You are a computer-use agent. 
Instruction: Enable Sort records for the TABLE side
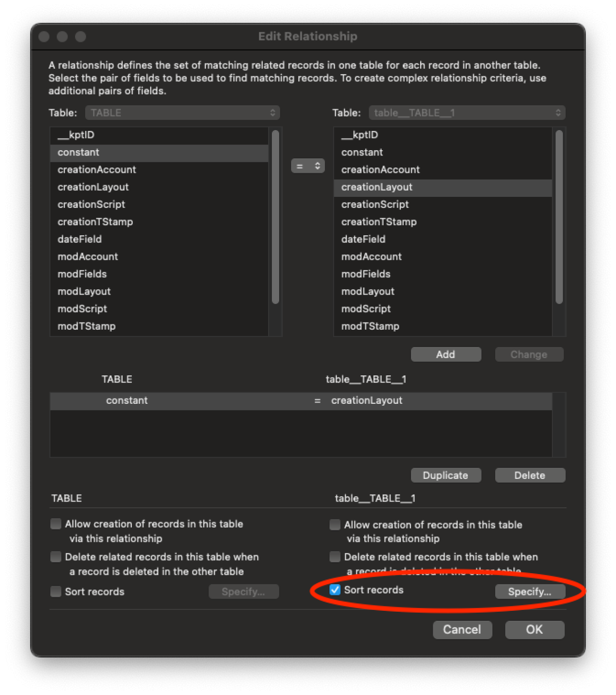tap(55, 592)
